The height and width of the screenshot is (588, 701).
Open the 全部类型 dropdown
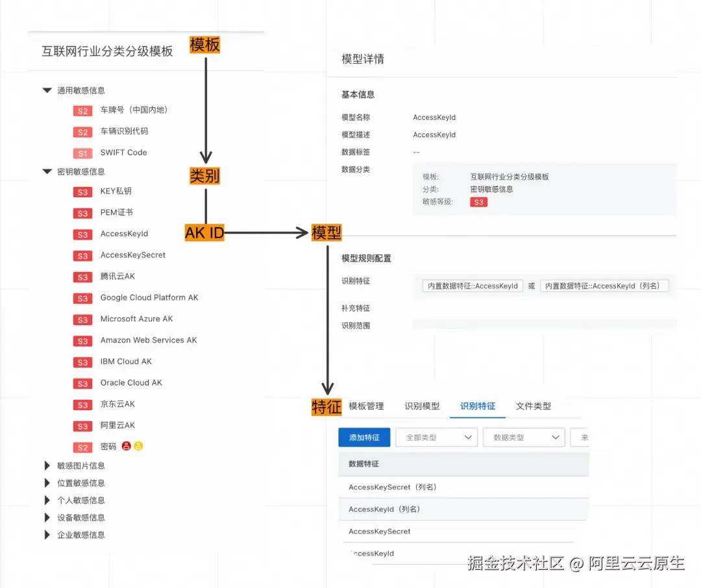(436, 437)
